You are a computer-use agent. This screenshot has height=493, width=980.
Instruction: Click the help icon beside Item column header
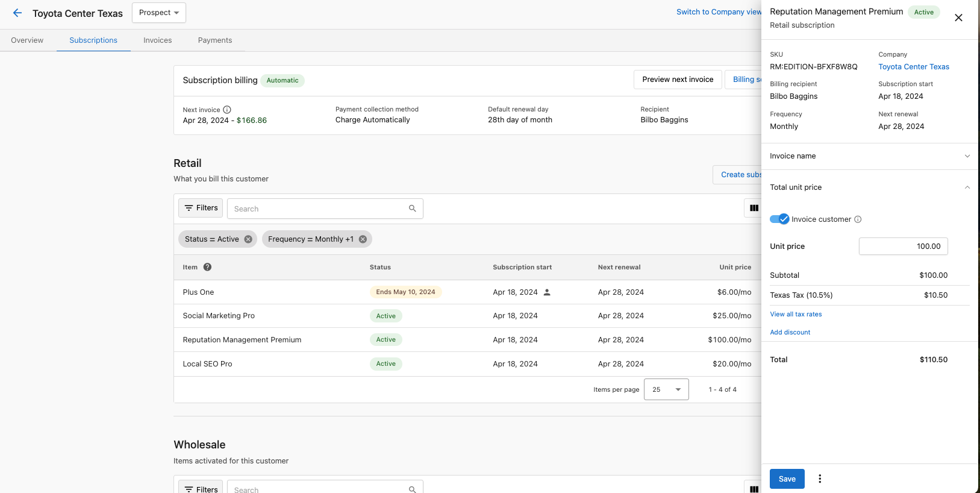click(207, 267)
